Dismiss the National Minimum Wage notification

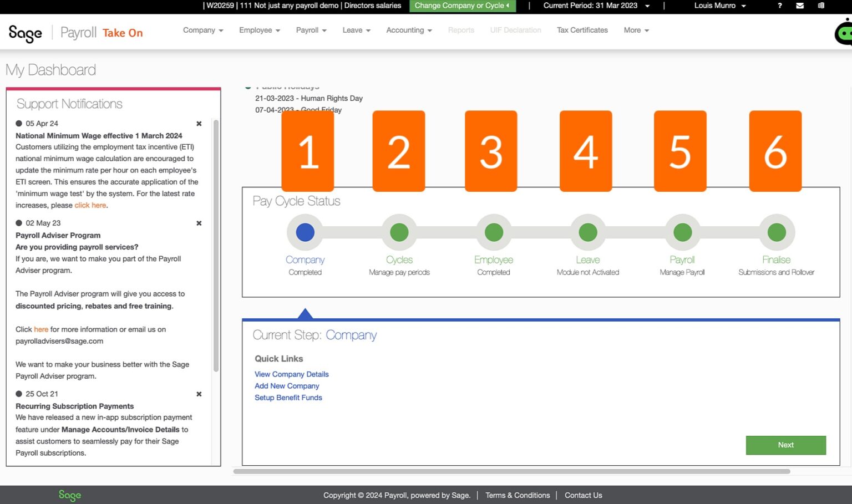199,124
